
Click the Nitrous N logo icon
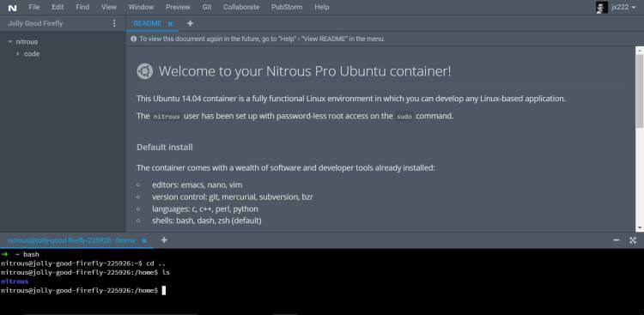(x=12, y=8)
